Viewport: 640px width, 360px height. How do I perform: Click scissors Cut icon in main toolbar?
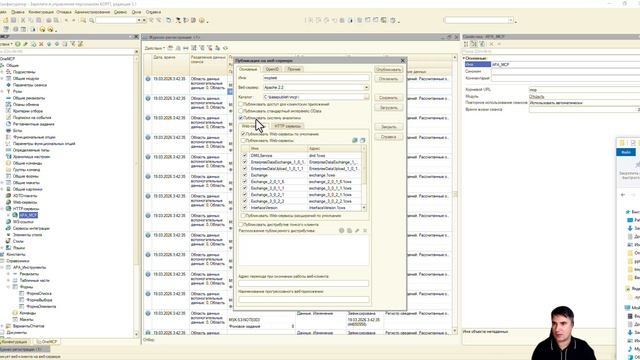click(23, 20)
